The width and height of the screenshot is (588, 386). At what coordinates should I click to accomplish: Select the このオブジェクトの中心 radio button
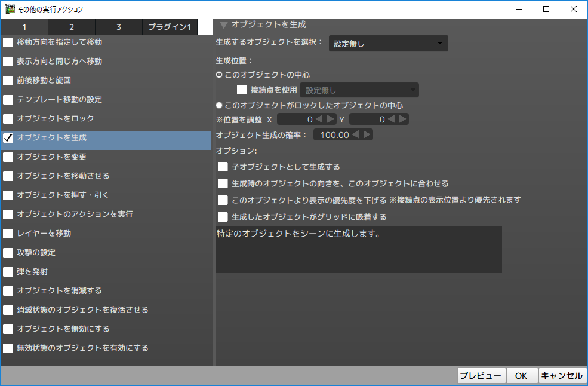[x=219, y=75]
